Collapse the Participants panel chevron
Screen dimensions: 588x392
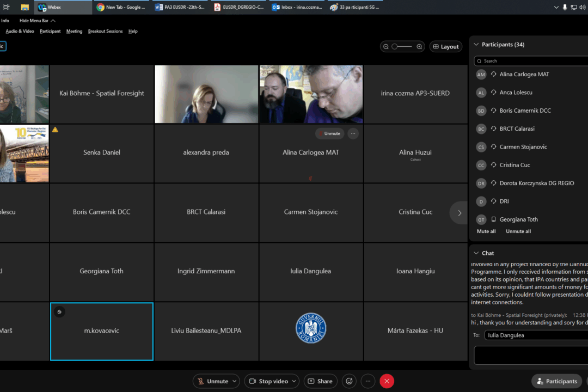pos(476,44)
